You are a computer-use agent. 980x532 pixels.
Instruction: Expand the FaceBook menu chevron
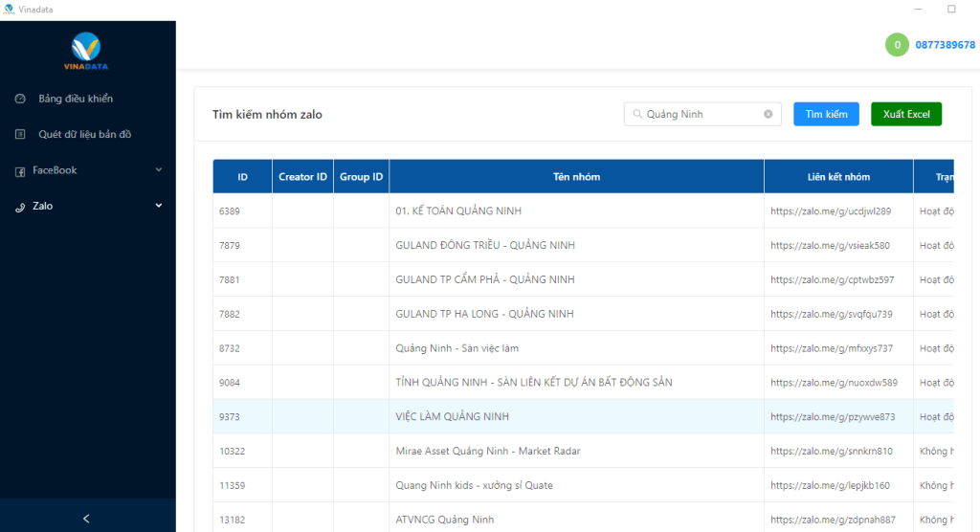[159, 170]
